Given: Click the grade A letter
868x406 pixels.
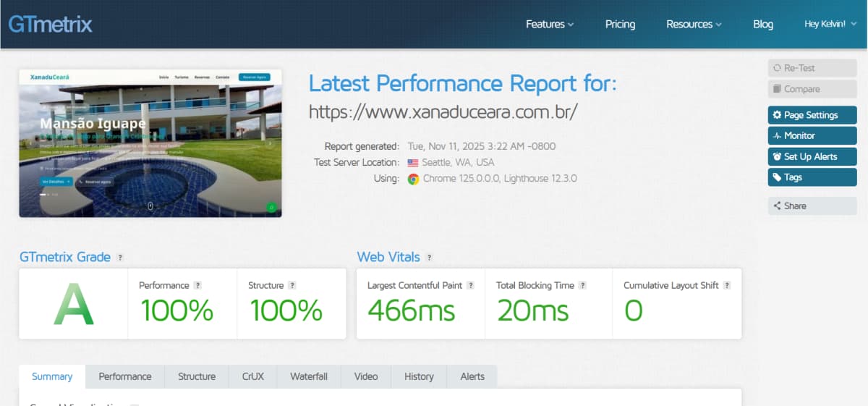Looking at the screenshot, I should (x=74, y=304).
